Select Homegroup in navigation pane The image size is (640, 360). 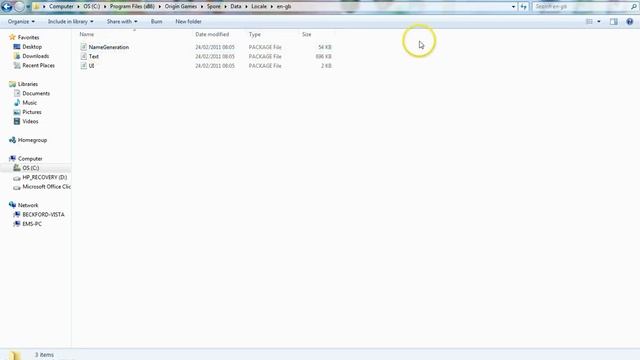pyautogui.click(x=32, y=140)
